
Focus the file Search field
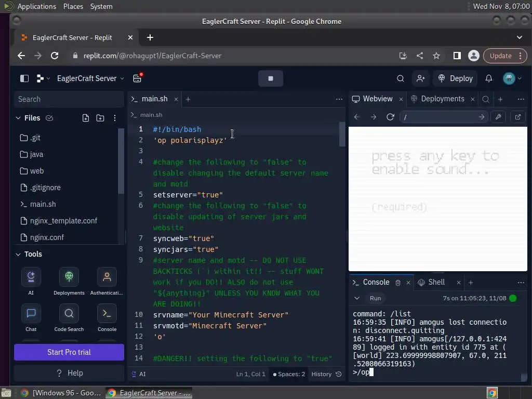tap(69, 99)
